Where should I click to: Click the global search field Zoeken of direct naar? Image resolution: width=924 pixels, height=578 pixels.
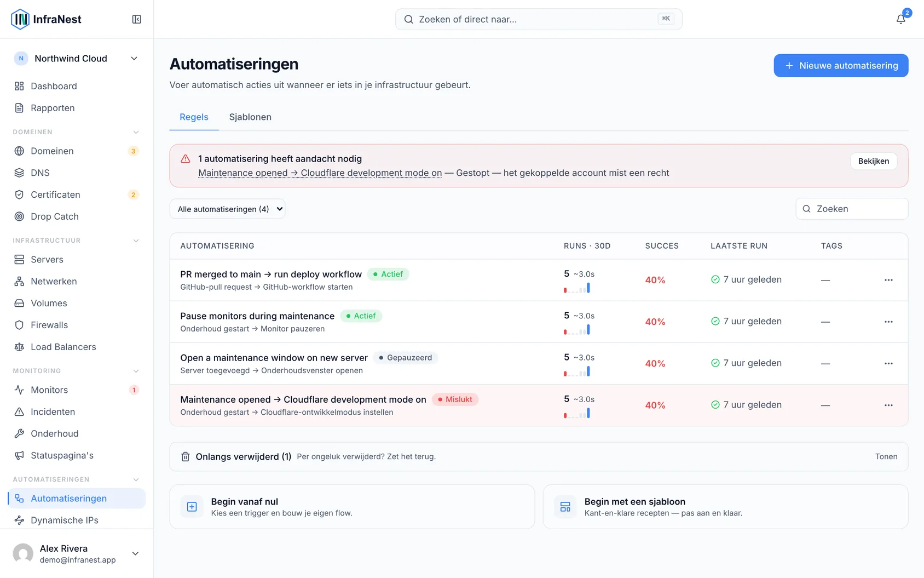coord(539,19)
